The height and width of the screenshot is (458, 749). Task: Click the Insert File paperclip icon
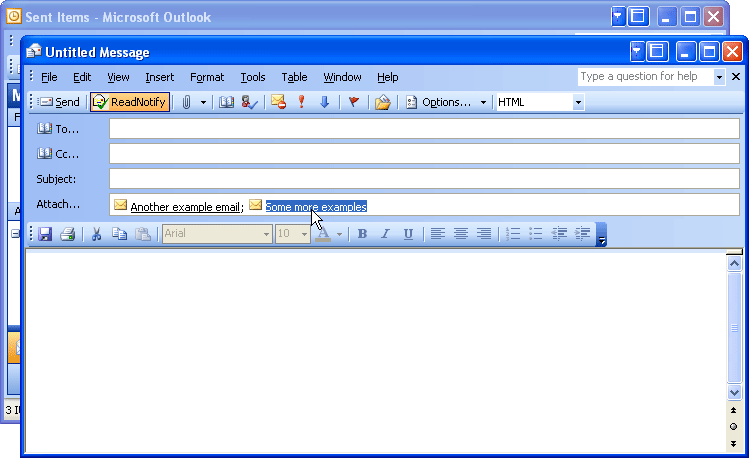[x=186, y=102]
